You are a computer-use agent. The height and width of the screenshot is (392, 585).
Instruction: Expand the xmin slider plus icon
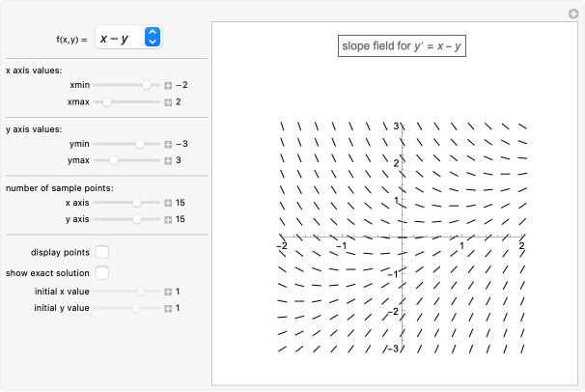coord(168,85)
